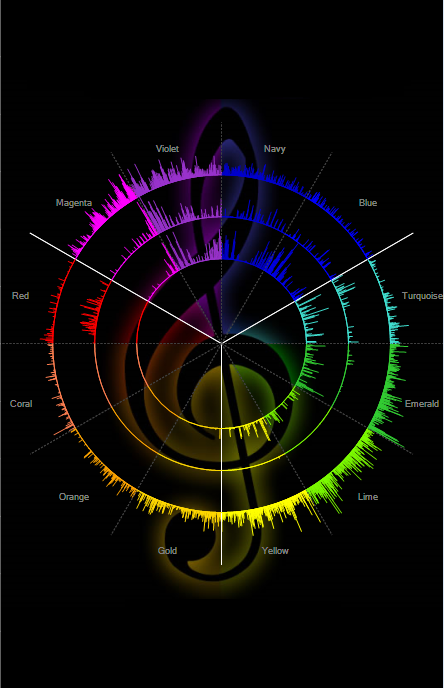Click the Violet segment label
The image size is (444, 688).
coord(167,149)
